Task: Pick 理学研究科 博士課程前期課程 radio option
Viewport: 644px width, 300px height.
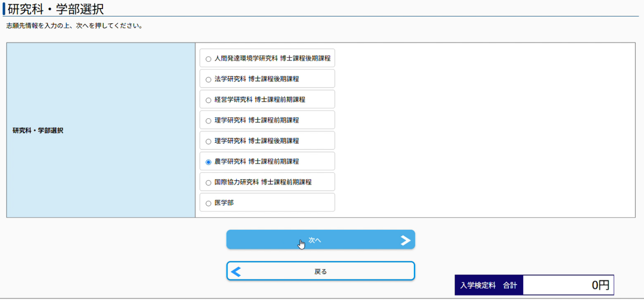Action: [x=208, y=121]
